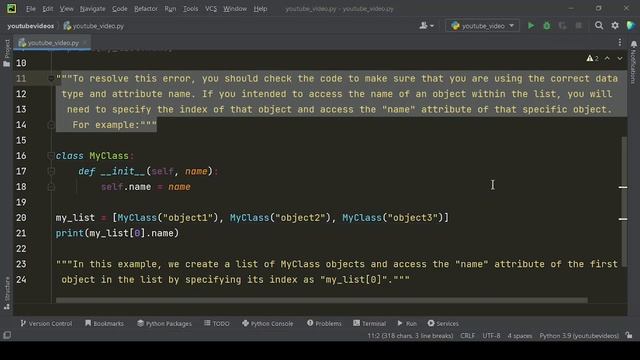Click Run with Coverage icon
640x360 pixels.
coord(562,26)
